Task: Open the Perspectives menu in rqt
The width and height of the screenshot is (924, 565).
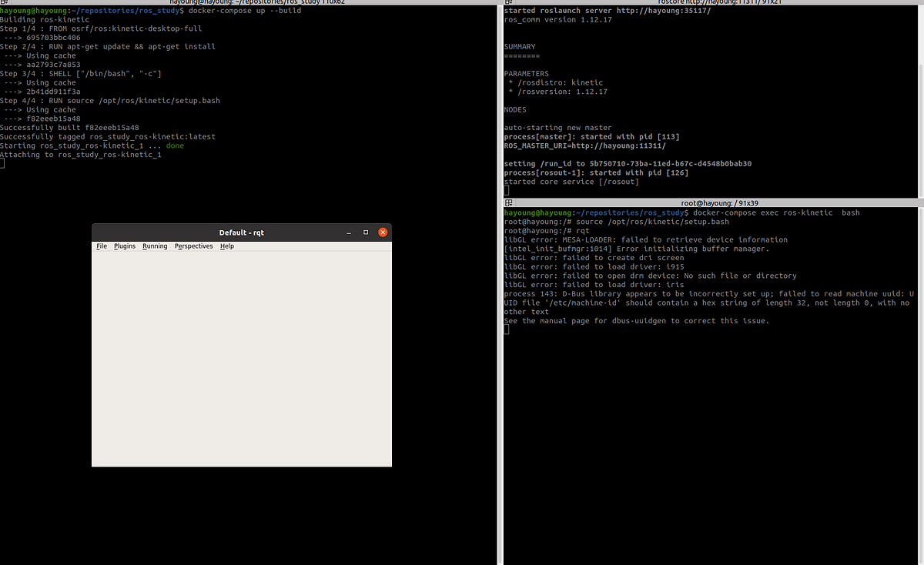Action: tap(193, 246)
